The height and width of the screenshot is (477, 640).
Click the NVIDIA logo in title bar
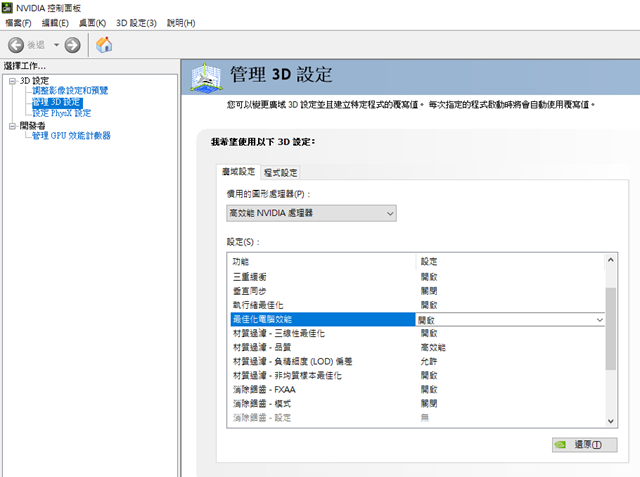click(x=7, y=7)
